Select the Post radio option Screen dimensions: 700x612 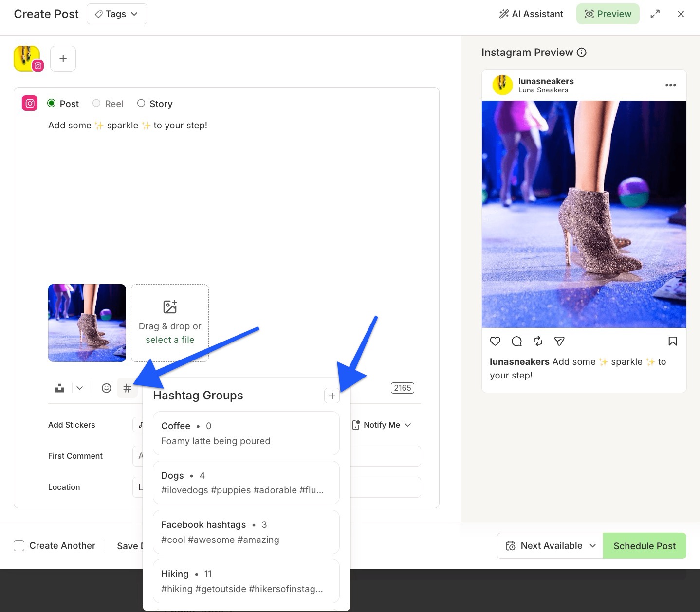pos(52,103)
